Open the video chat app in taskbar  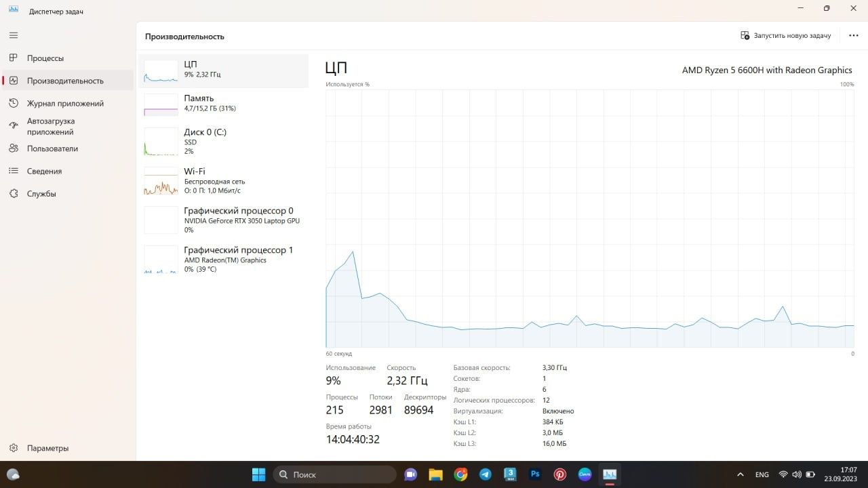pos(410,474)
